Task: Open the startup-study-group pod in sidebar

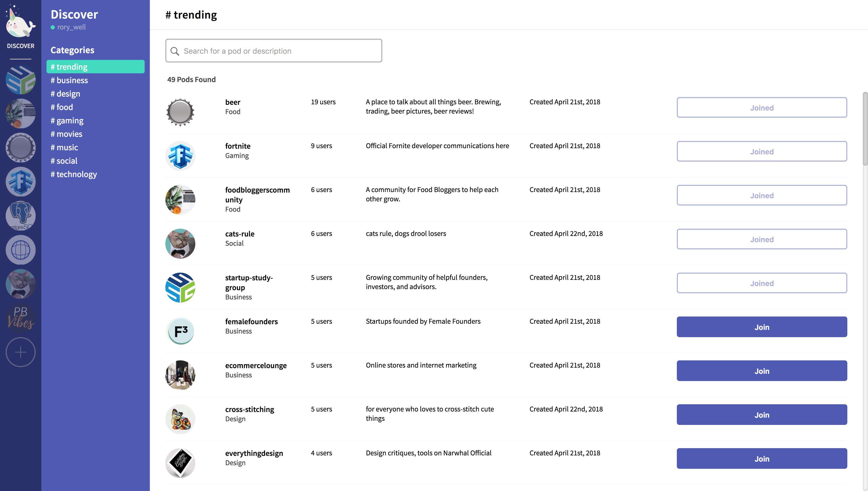Action: point(20,80)
